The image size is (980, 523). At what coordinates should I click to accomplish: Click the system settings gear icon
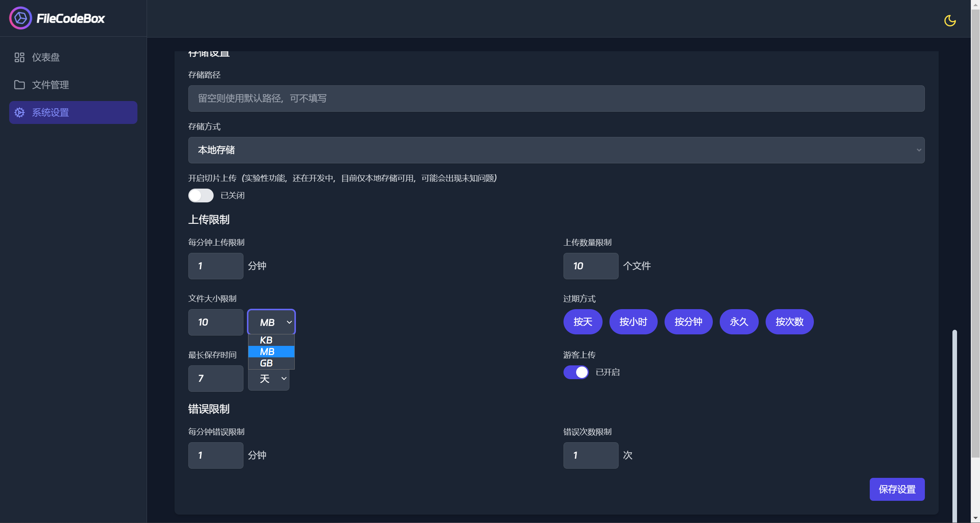point(20,112)
